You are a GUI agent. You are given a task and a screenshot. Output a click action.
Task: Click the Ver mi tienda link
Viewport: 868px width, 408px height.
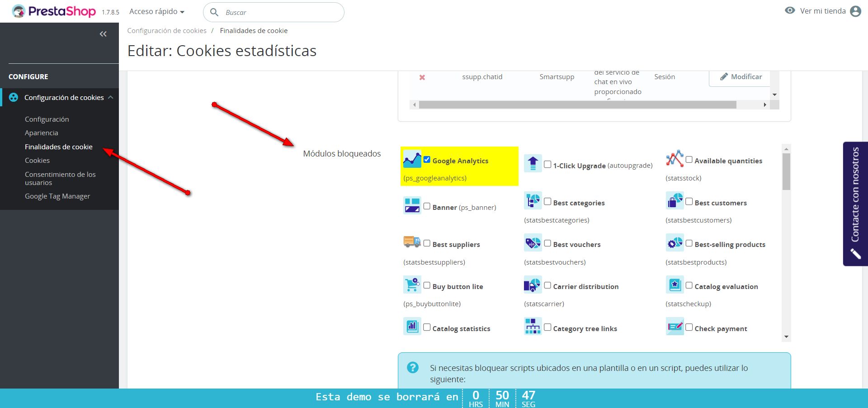point(823,11)
